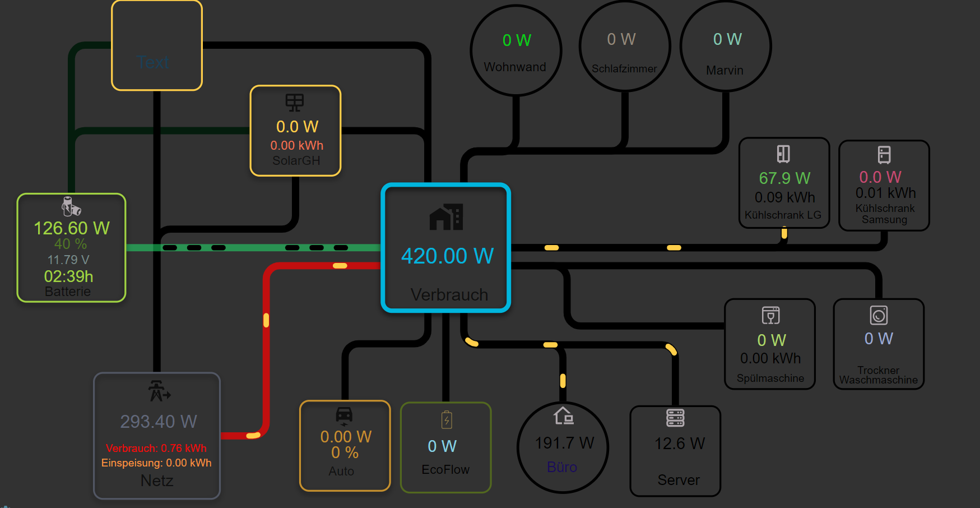Open the Marvin circle node

[x=726, y=47]
